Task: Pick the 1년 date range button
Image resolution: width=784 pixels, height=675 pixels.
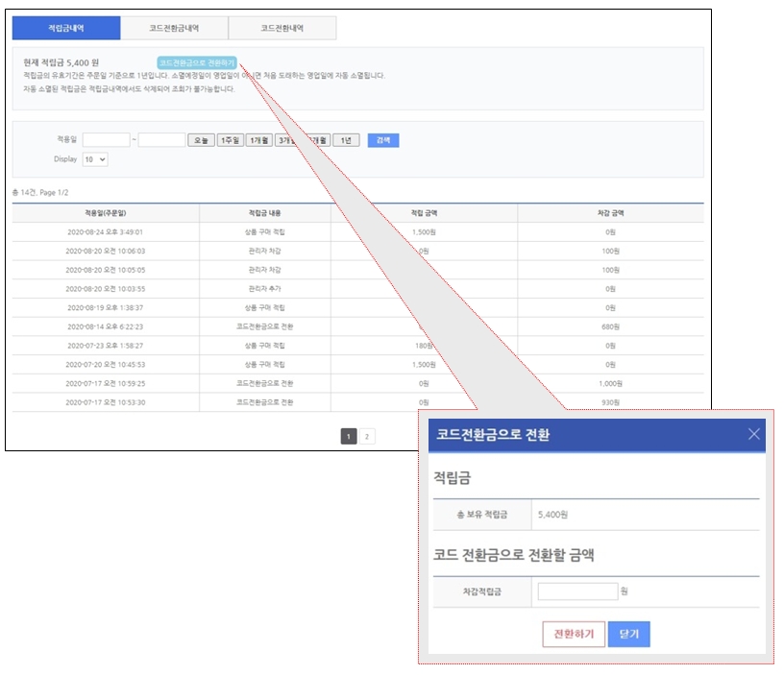Action: [x=346, y=140]
